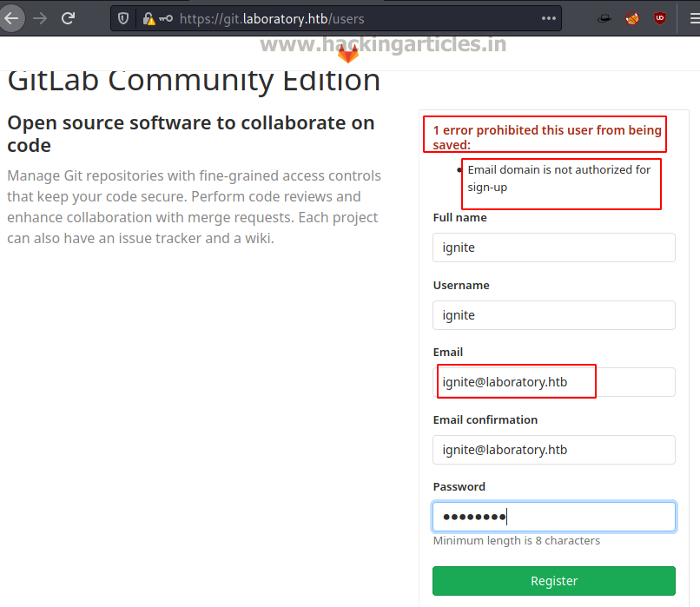Go back using the browser back arrow

(11, 19)
